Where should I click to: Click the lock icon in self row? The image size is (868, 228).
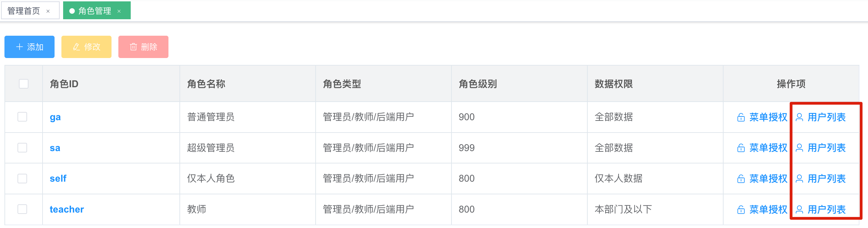point(741,179)
